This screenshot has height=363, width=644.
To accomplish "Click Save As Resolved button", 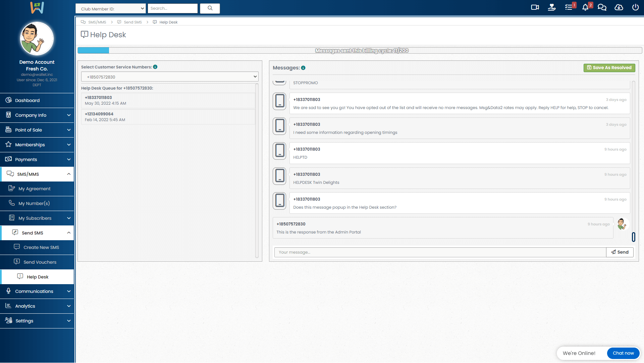I will pyautogui.click(x=609, y=68).
